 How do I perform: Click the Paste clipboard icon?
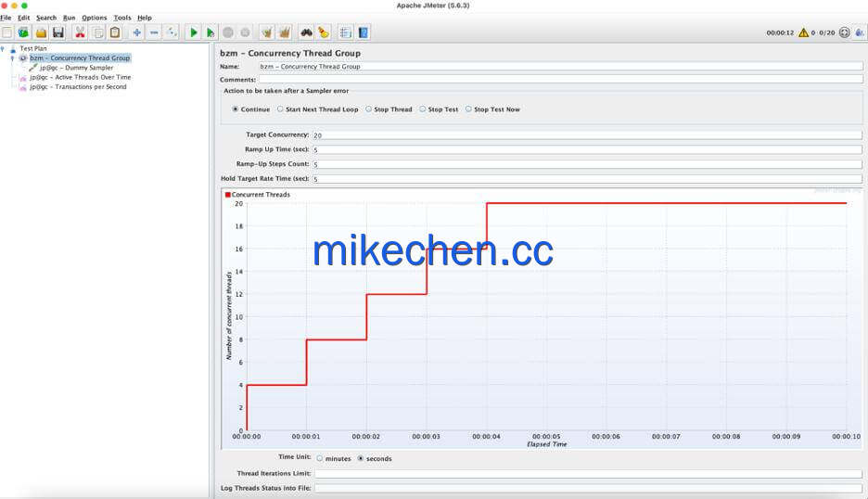tap(115, 32)
